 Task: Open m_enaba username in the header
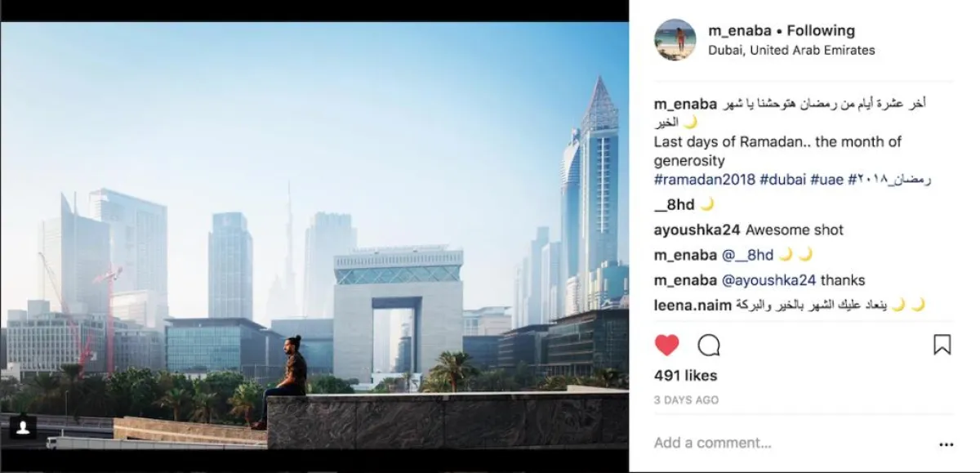pyautogui.click(x=740, y=31)
